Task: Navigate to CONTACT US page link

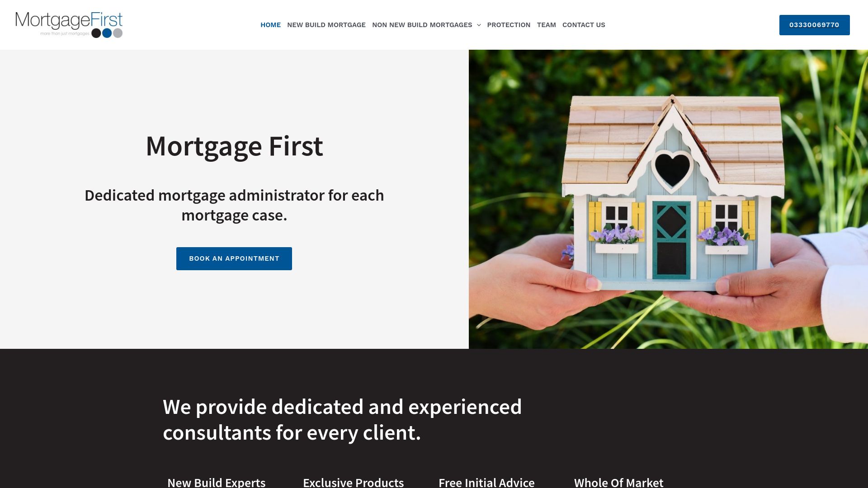Action: [584, 24]
